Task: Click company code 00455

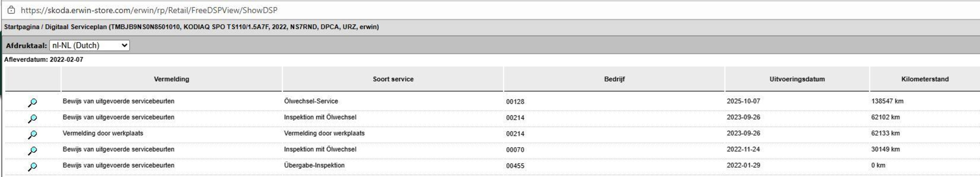Action: pos(515,166)
